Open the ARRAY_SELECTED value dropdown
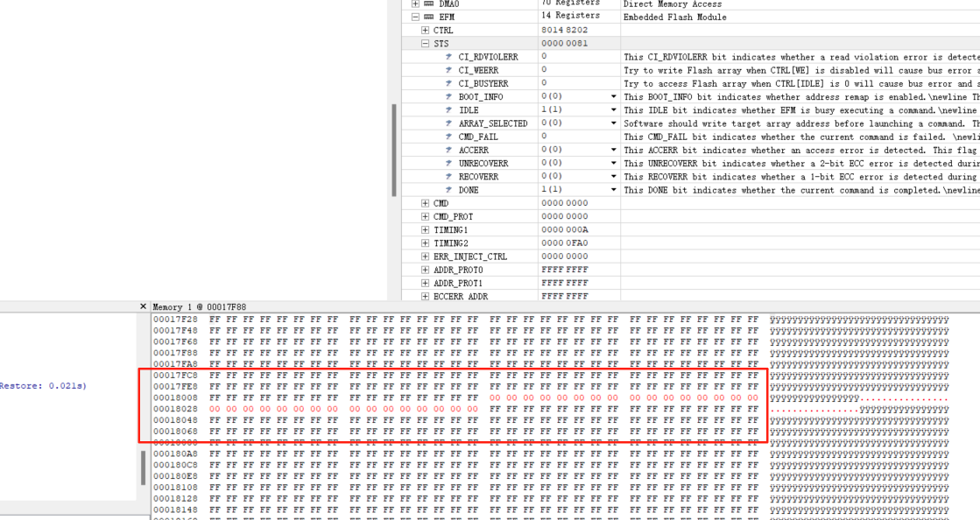 tap(613, 123)
